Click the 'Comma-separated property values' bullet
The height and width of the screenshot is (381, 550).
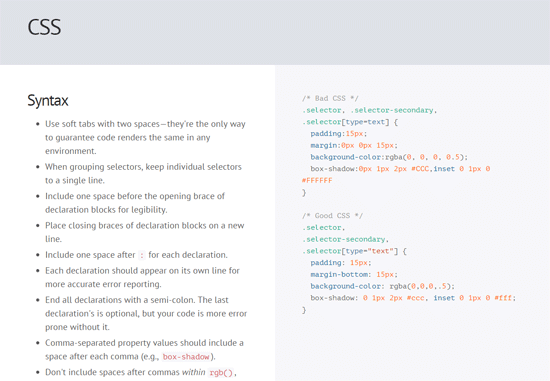(144, 349)
